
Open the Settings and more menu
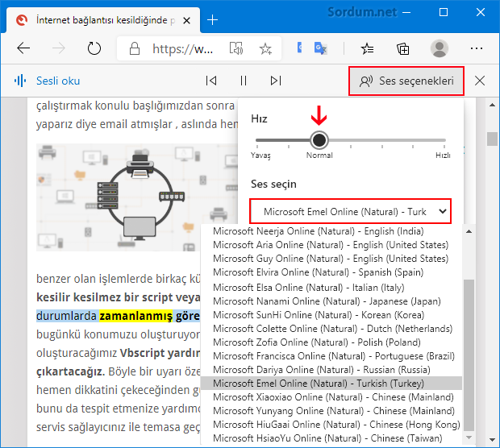pos(477,48)
